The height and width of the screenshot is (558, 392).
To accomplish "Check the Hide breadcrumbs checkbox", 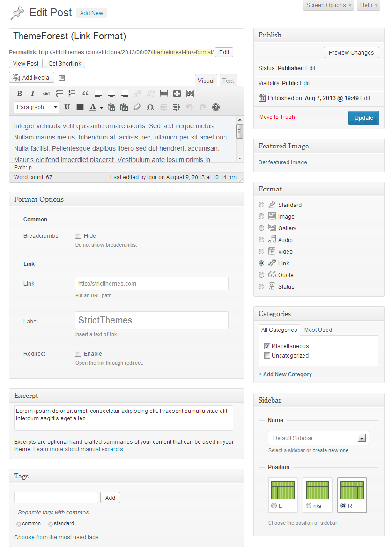I will point(78,236).
